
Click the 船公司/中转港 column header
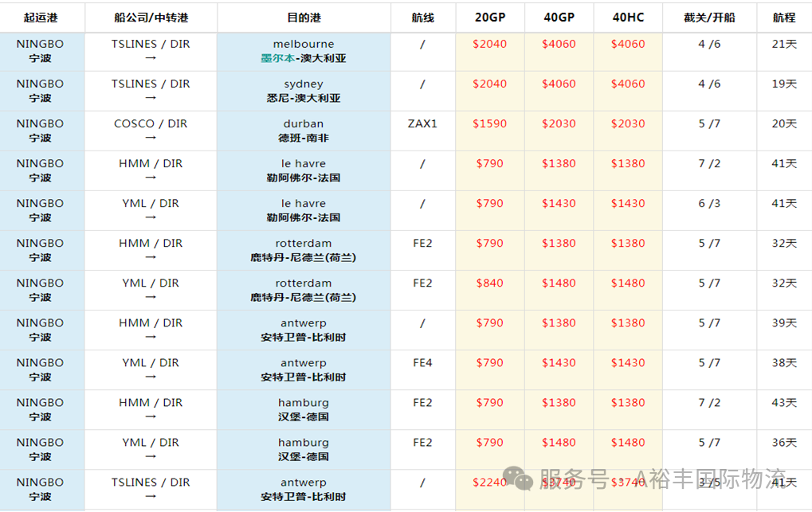pyautogui.click(x=151, y=18)
